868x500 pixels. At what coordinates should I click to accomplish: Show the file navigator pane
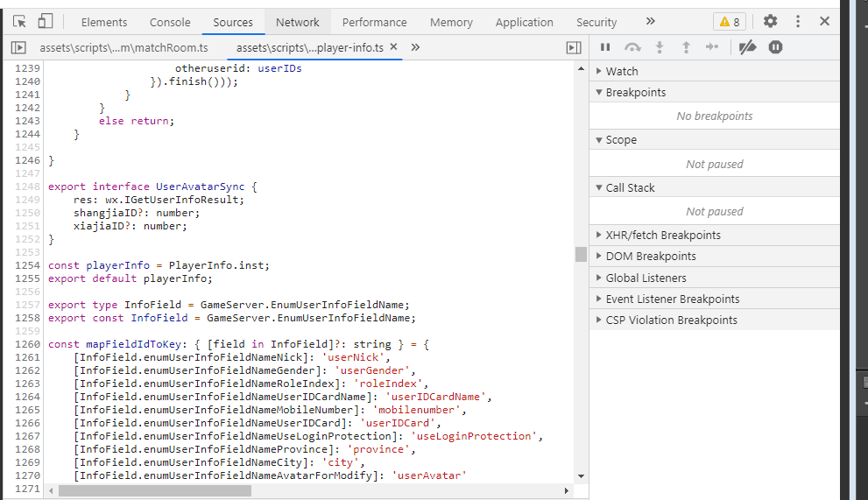click(18, 47)
